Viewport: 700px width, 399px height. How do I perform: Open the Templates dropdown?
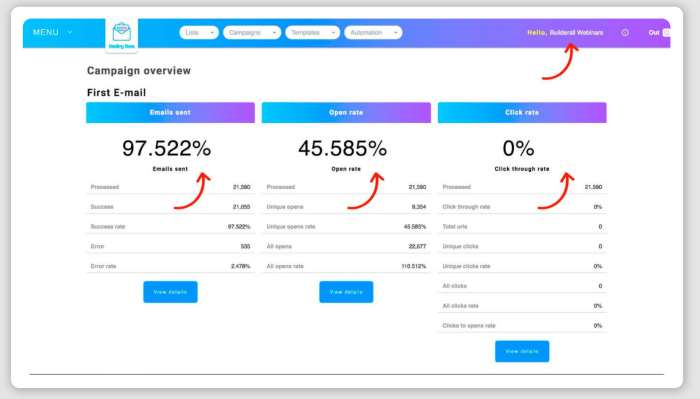[312, 33]
